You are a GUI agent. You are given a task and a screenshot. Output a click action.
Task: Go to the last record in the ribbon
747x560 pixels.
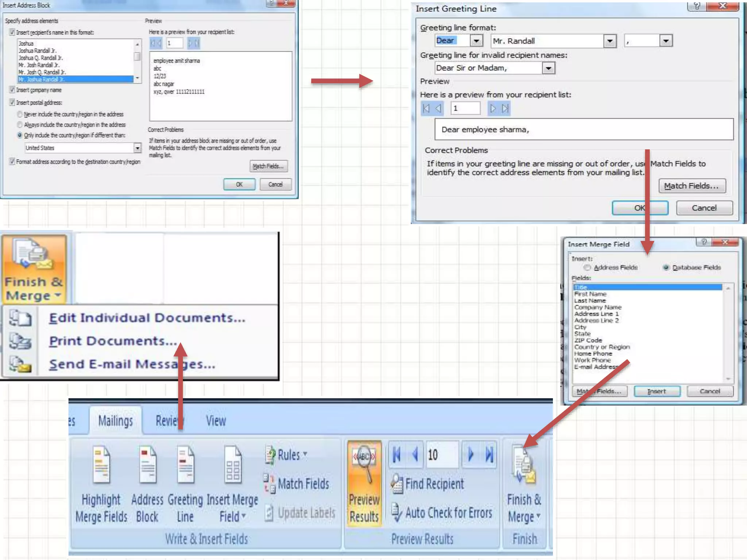coord(489,455)
